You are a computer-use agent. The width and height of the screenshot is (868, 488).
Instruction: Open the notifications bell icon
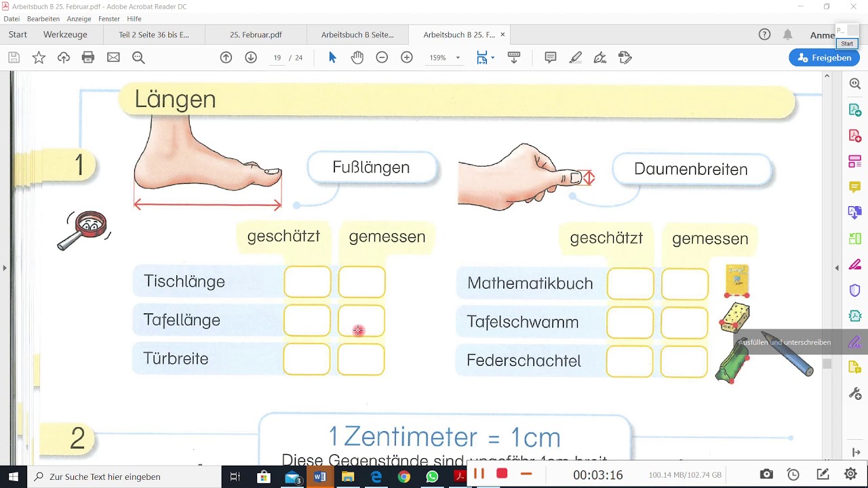(x=787, y=35)
